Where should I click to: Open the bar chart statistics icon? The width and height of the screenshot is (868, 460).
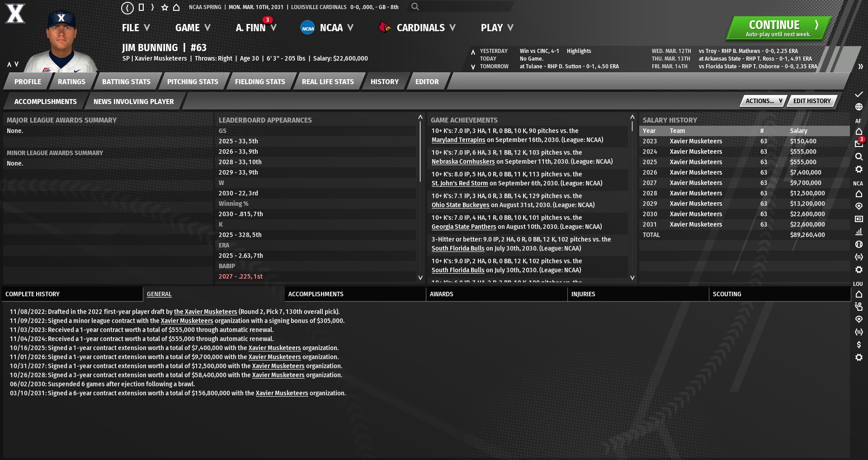point(859,232)
